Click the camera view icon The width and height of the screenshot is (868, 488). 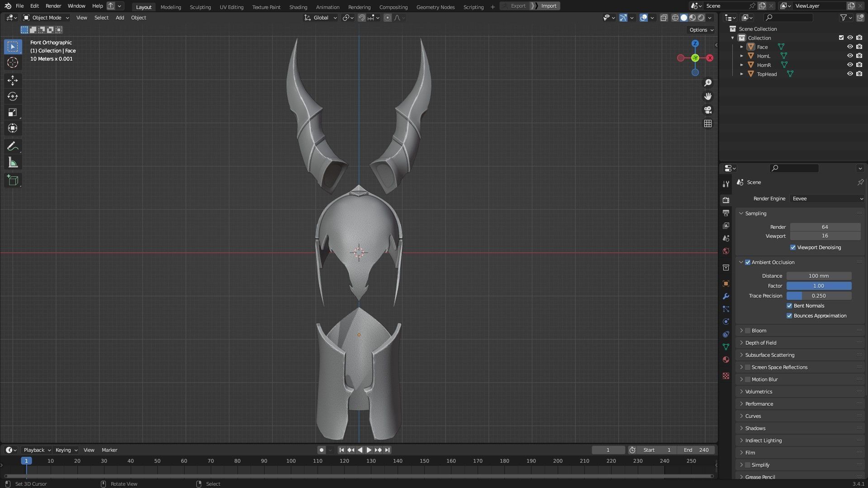[x=708, y=110]
